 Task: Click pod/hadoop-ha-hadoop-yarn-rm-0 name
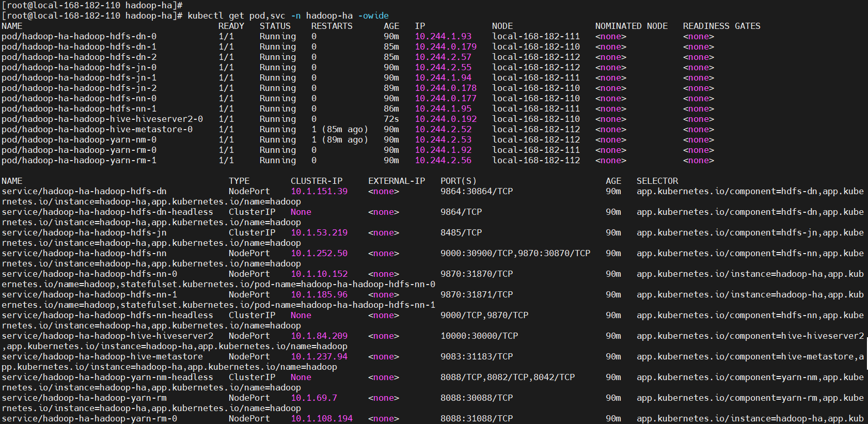[79, 150]
